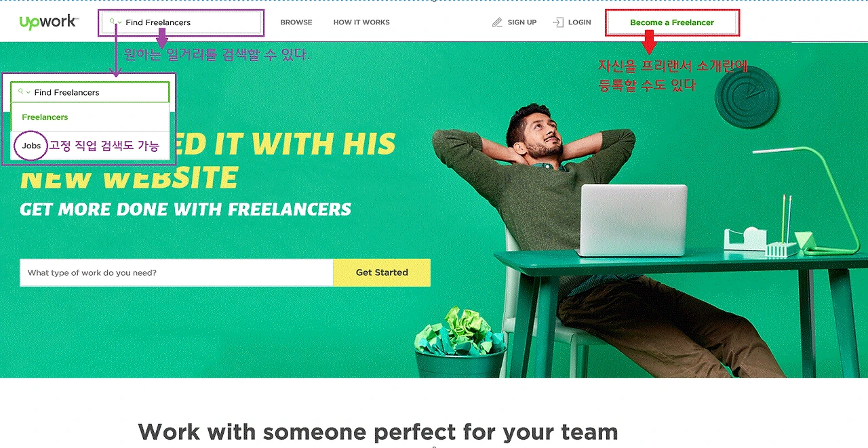This screenshot has width=868, height=448.
Task: Focus the 'What type of work' field
Action: (176, 272)
